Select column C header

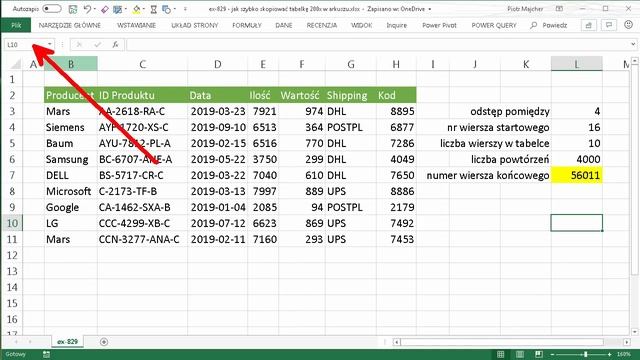tap(142, 64)
